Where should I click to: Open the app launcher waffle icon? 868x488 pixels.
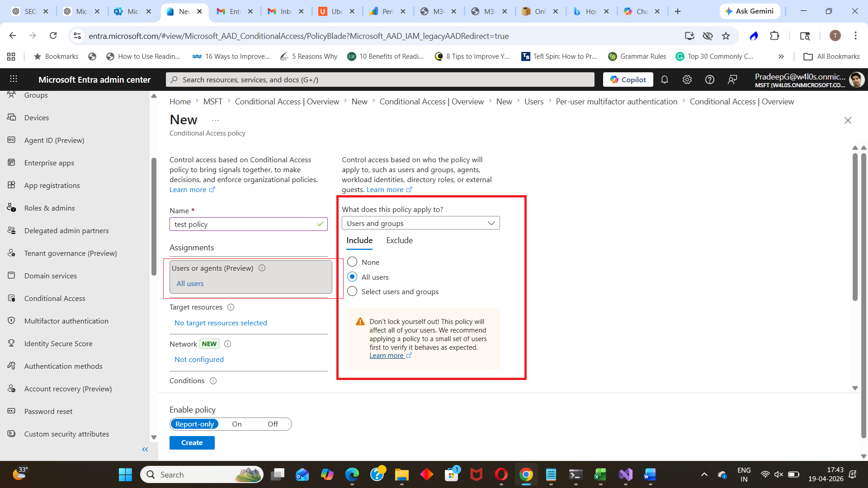[x=14, y=80]
